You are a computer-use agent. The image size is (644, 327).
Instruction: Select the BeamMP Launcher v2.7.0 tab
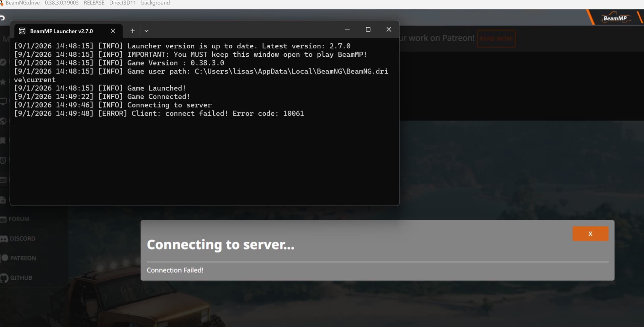click(x=61, y=31)
